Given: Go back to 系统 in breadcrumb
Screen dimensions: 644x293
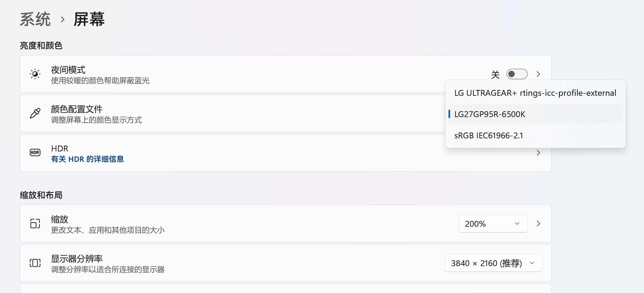Looking at the screenshot, I should [35, 19].
